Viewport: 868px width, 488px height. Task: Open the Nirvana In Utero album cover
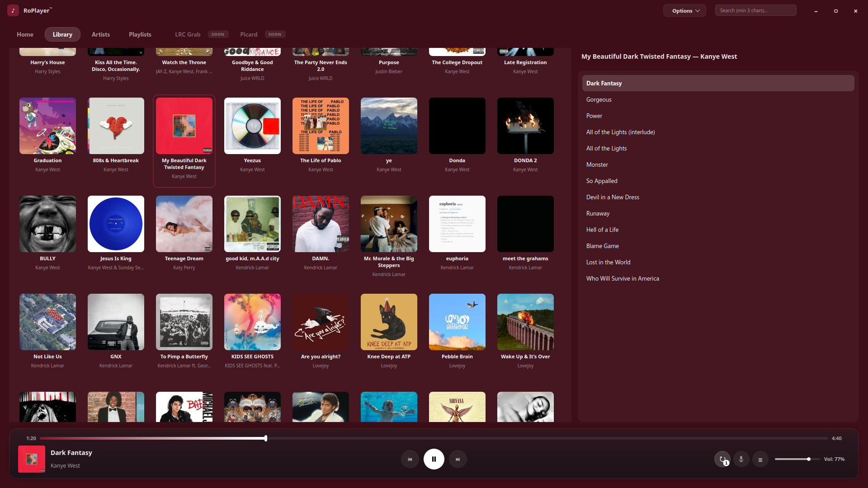[x=457, y=407]
